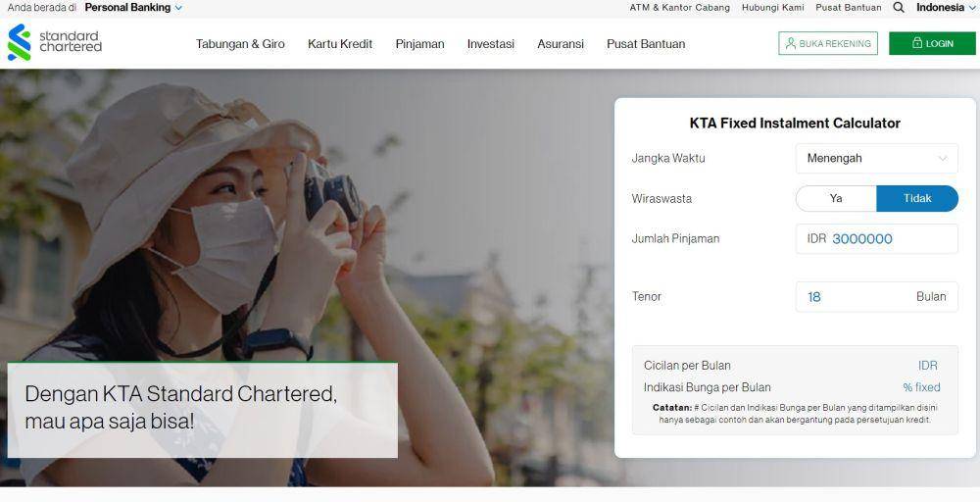Click Pusat Bantuan in the top bar
980x502 pixels.
849,8
